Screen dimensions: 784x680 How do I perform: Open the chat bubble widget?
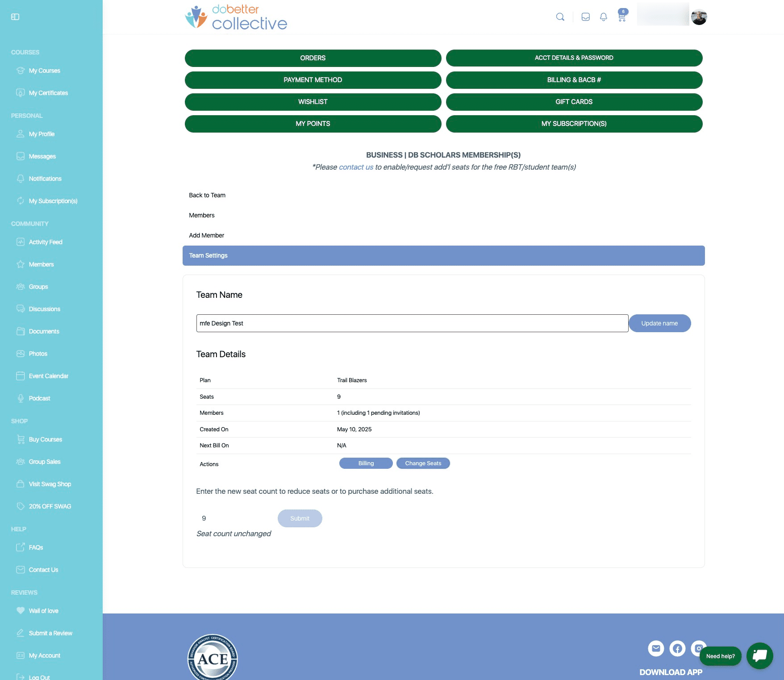(x=760, y=656)
